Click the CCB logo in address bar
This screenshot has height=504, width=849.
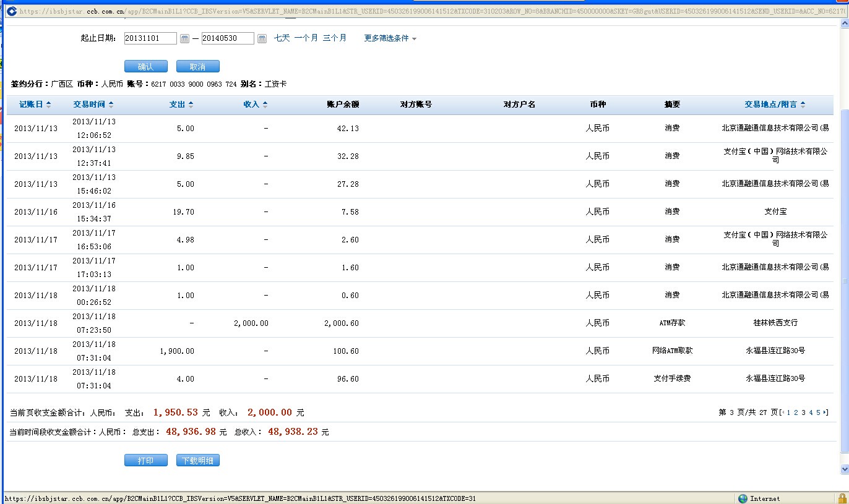click(11, 11)
